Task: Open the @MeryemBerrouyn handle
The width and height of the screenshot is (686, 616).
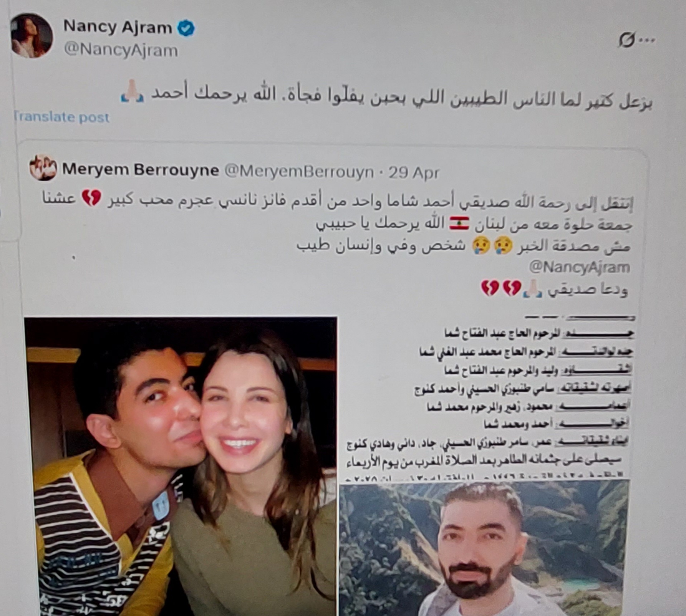Action: (299, 172)
